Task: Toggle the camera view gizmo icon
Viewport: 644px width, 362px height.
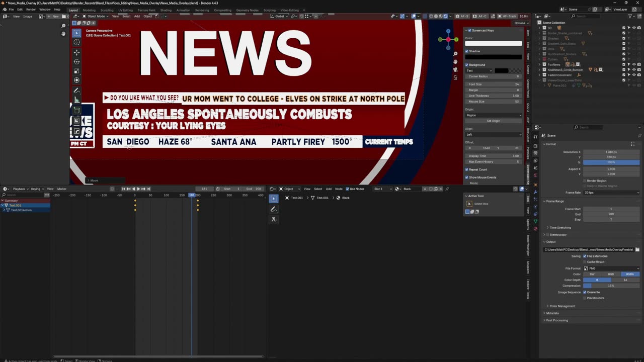Action: click(x=455, y=70)
